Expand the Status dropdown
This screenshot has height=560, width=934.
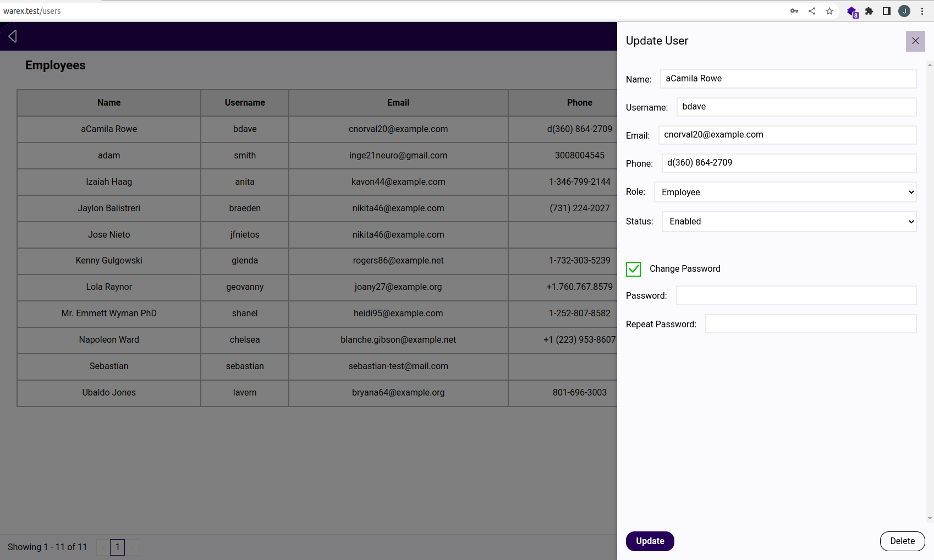pos(789,222)
